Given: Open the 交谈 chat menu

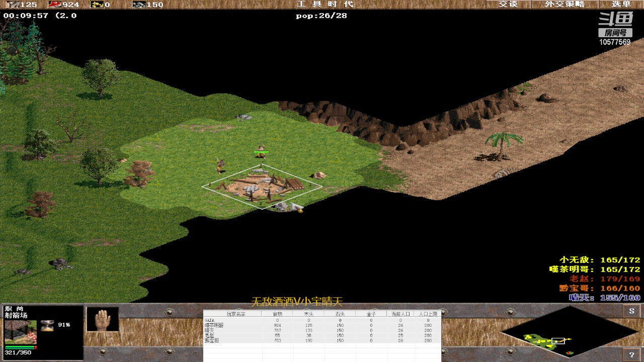Looking at the screenshot, I should click(x=508, y=4).
